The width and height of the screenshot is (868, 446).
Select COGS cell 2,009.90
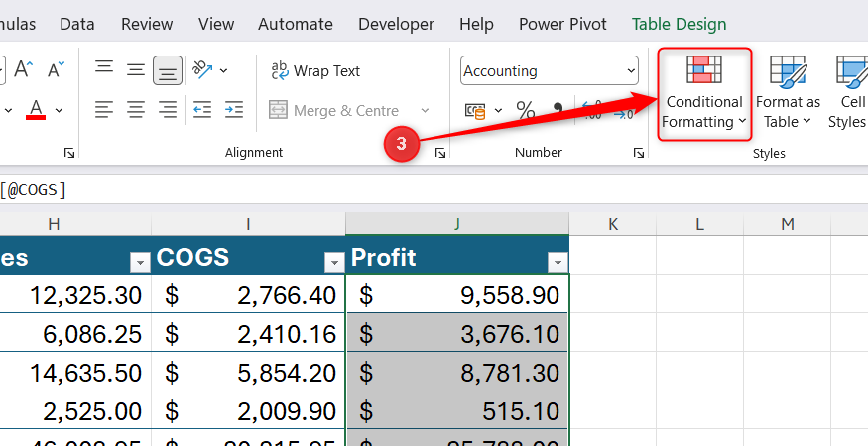pyautogui.click(x=248, y=410)
